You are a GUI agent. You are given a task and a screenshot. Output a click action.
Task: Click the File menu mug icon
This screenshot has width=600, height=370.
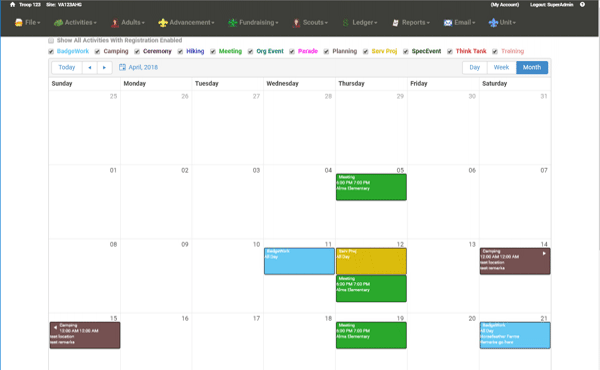click(18, 23)
